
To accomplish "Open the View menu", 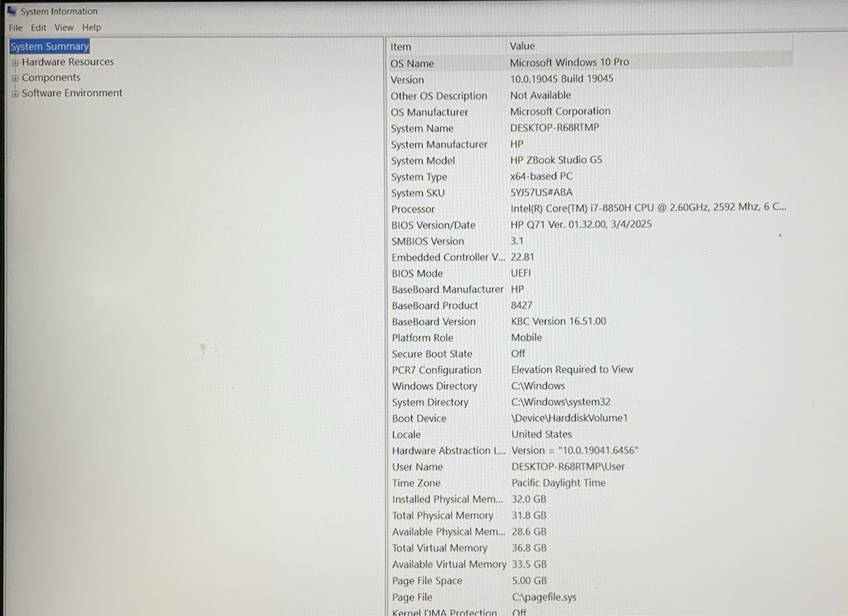I will point(64,28).
